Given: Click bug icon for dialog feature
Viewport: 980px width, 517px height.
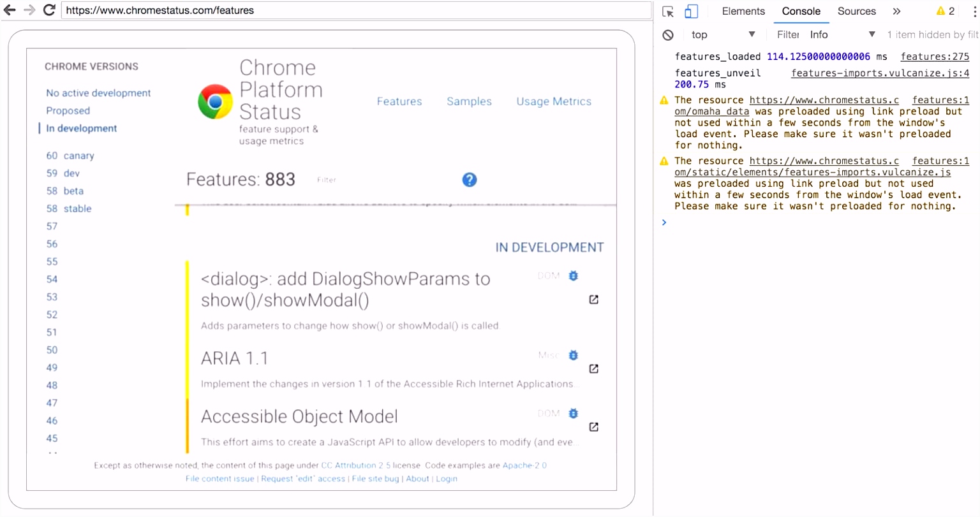Looking at the screenshot, I should coord(574,276).
